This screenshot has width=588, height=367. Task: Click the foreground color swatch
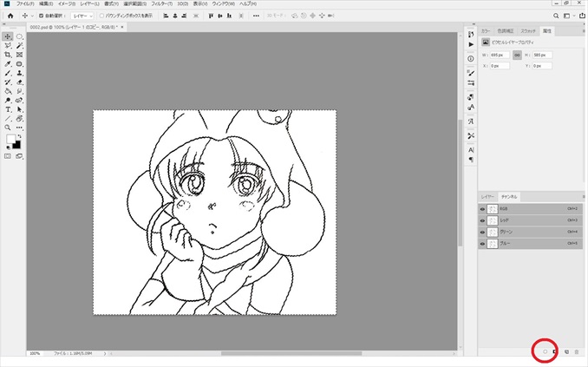tap(10, 140)
